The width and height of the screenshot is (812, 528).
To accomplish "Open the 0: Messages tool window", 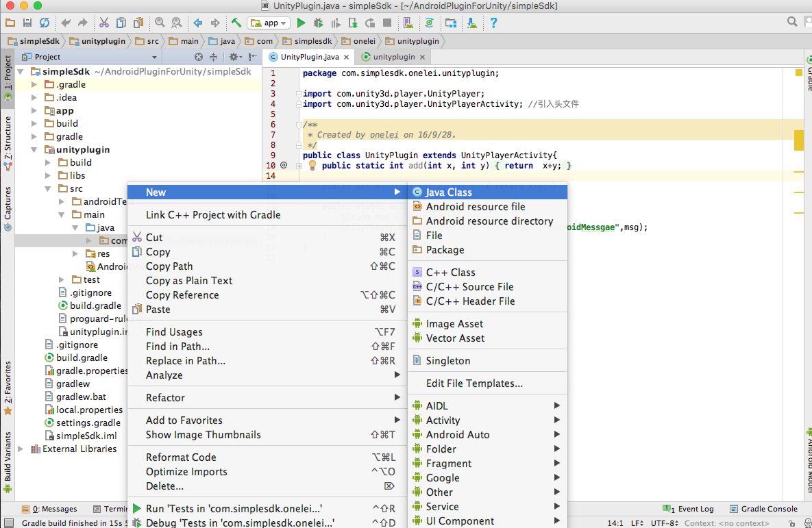I will [x=49, y=509].
